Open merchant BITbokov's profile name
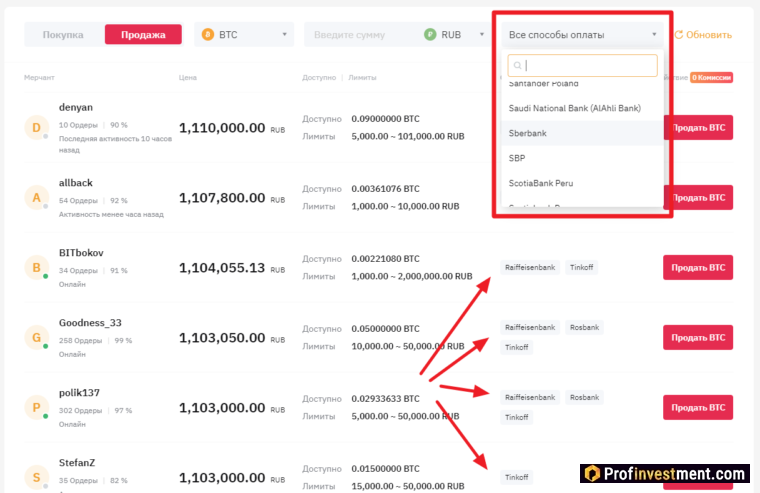Image resolution: width=760 pixels, height=493 pixels. point(81,253)
